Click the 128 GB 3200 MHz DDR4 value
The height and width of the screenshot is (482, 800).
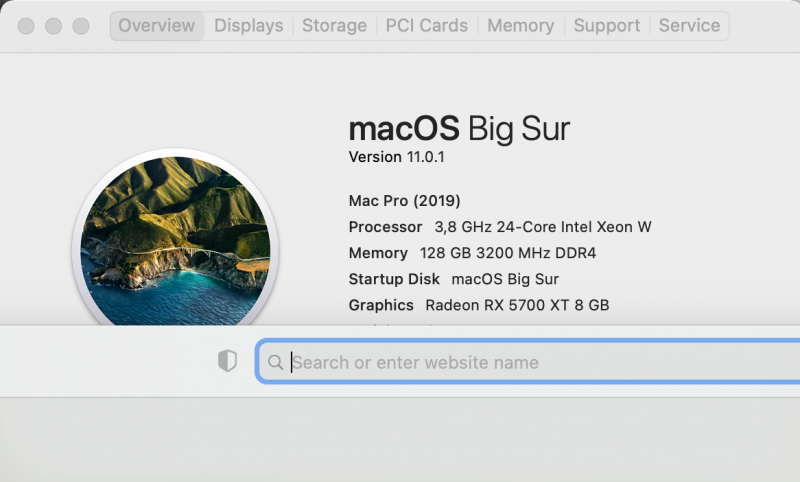[510, 253]
